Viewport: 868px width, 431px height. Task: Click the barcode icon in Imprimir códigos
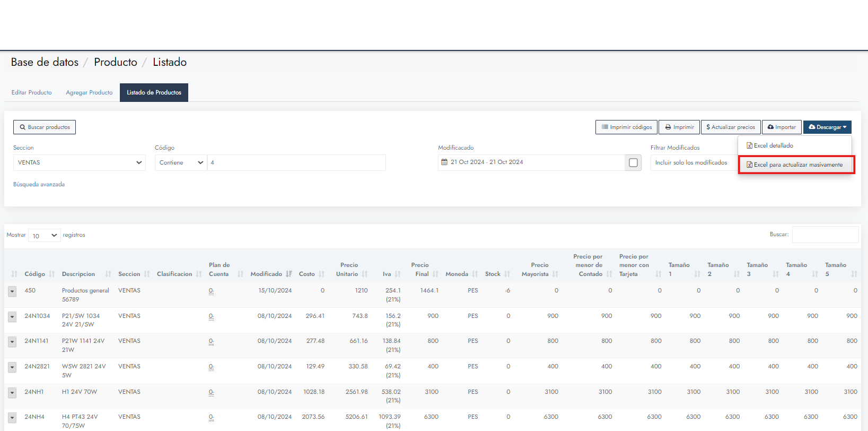[605, 127]
